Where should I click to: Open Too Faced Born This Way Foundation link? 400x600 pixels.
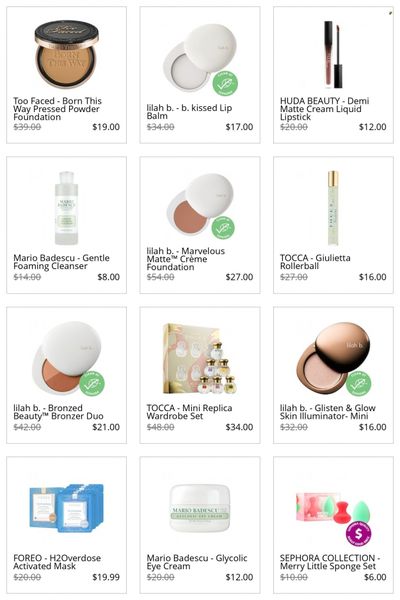coord(57,109)
